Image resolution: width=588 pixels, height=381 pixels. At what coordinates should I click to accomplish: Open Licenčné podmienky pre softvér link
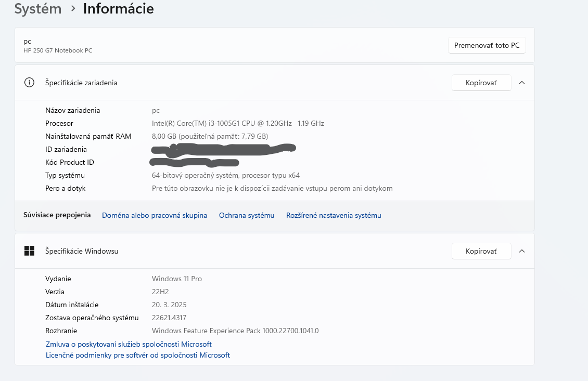click(x=138, y=356)
